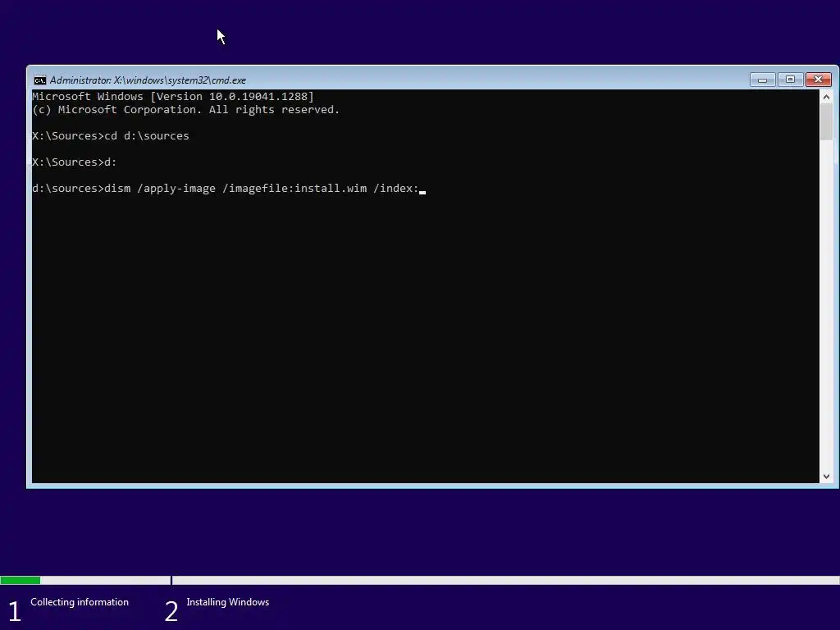Image resolution: width=840 pixels, height=630 pixels.
Task: Minimize the Administrator cmd.exe window
Action: [762, 80]
